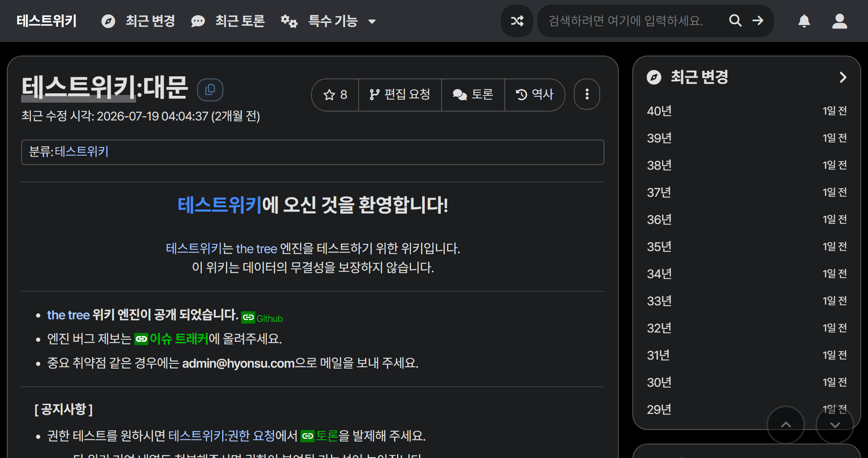Open the Github external link
868x458 pixels.
[x=270, y=318]
